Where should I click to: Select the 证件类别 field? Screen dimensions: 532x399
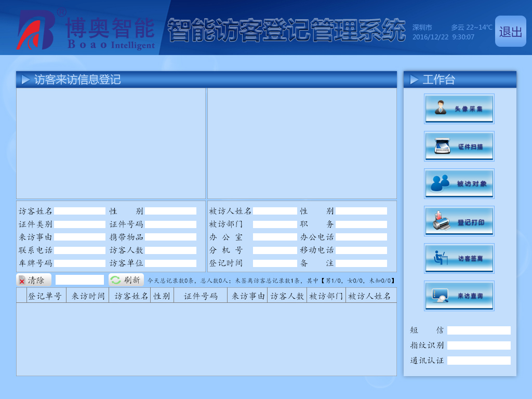coord(80,224)
